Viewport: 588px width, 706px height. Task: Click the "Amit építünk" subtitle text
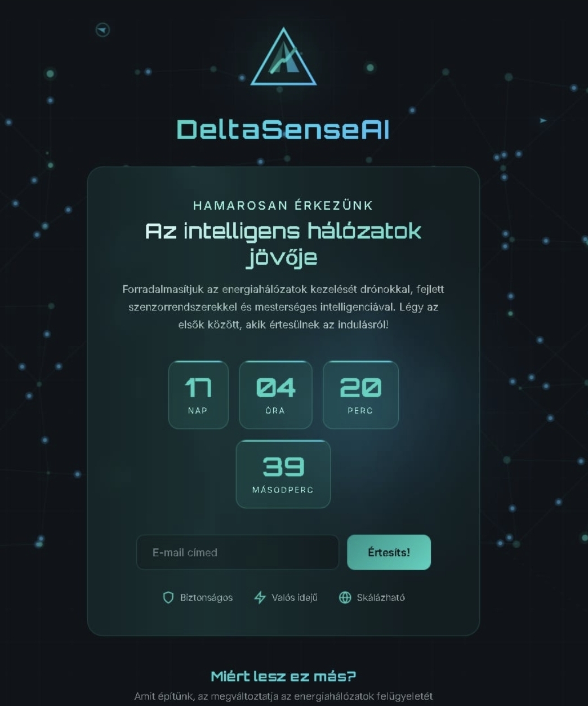(283, 696)
